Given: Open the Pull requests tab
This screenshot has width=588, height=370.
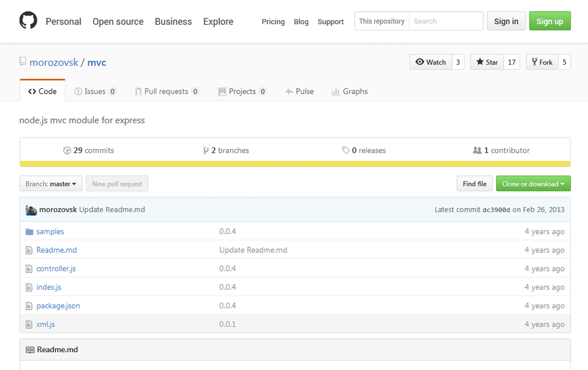Looking at the screenshot, I should [x=167, y=91].
